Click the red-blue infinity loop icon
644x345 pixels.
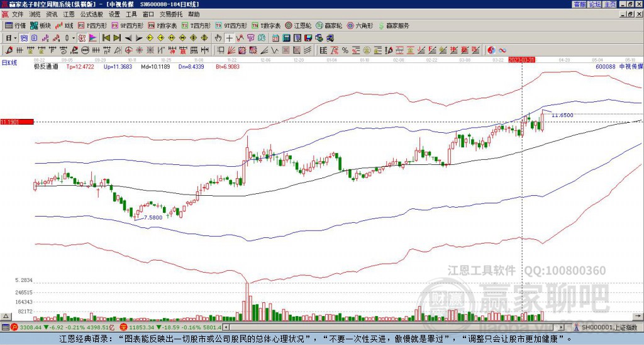pyautogui.click(x=502, y=50)
